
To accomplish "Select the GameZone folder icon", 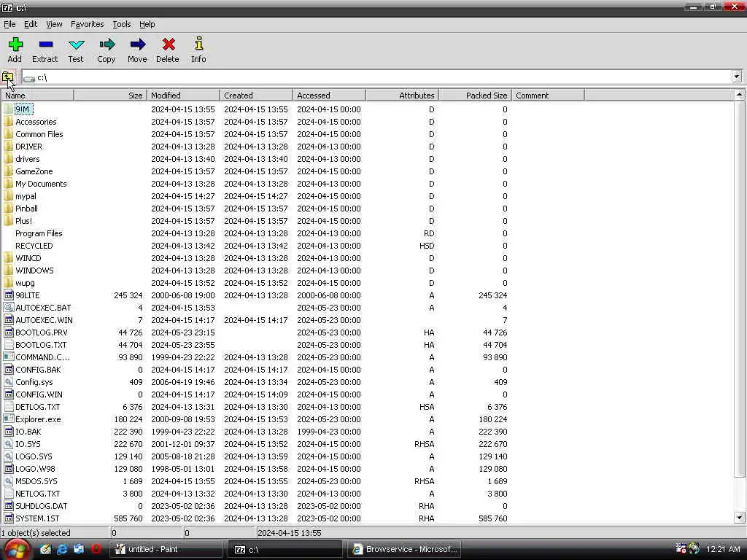I will coord(8,171).
